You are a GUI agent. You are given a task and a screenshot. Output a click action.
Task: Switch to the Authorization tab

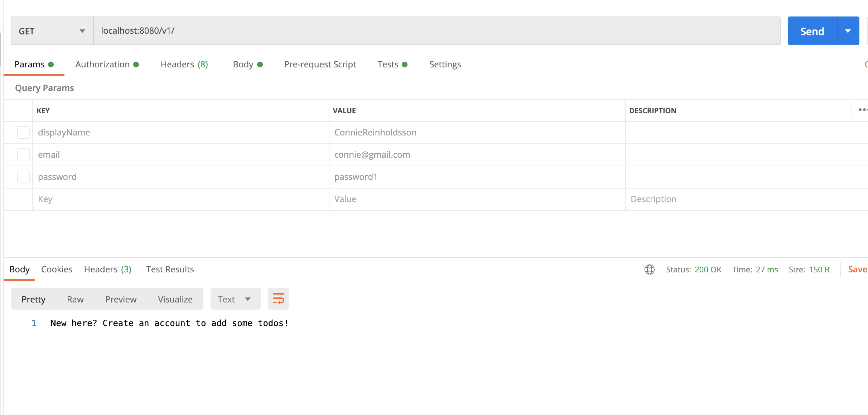point(102,64)
